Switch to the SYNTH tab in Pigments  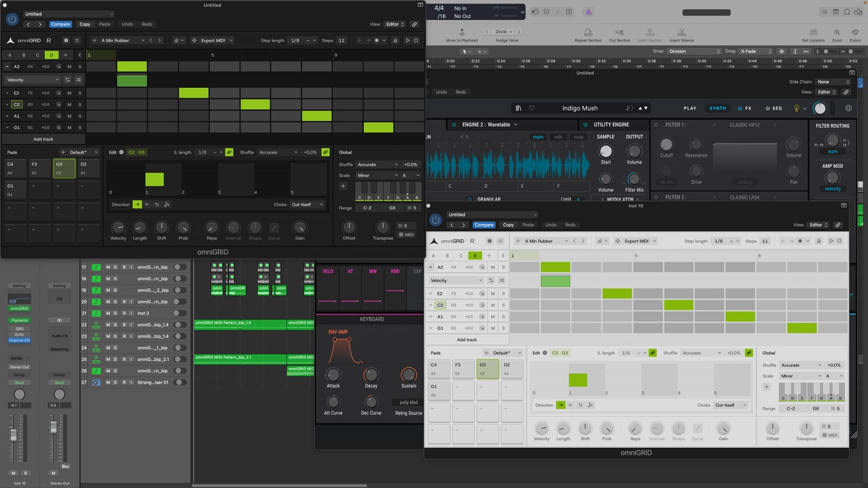point(717,108)
